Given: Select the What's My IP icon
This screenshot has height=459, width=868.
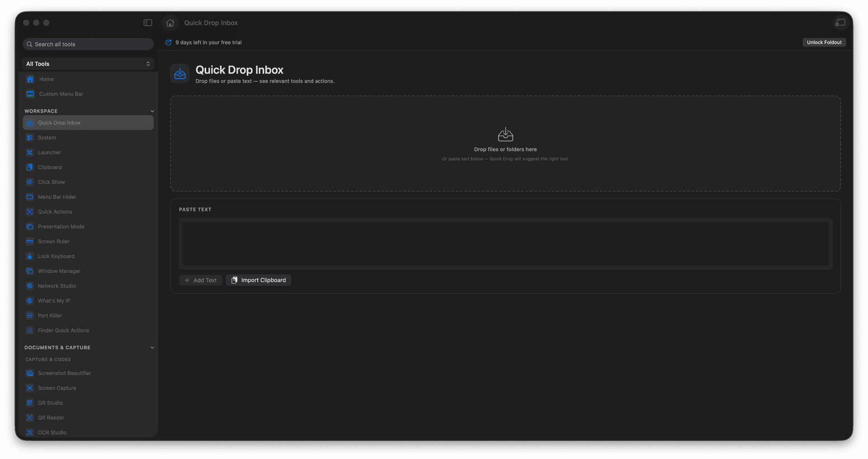Looking at the screenshot, I should click(x=30, y=301).
